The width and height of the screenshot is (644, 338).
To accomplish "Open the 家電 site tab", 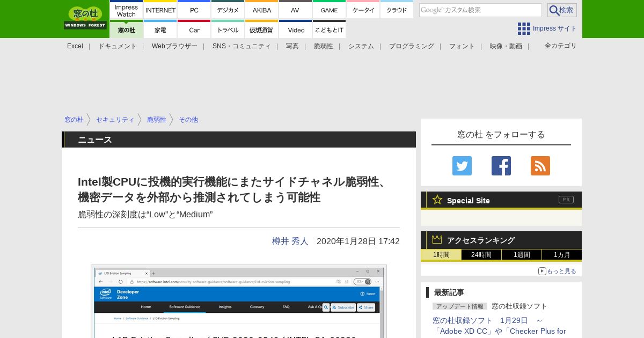I will [x=160, y=30].
